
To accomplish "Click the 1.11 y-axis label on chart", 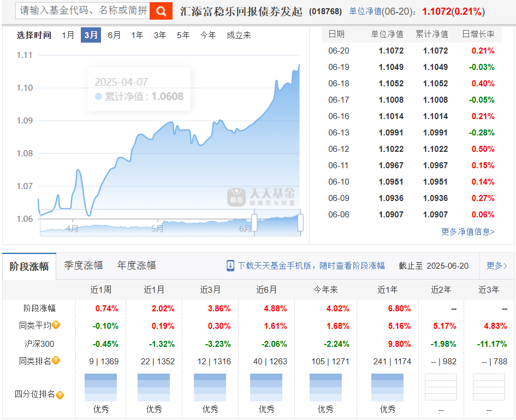I will (x=25, y=55).
